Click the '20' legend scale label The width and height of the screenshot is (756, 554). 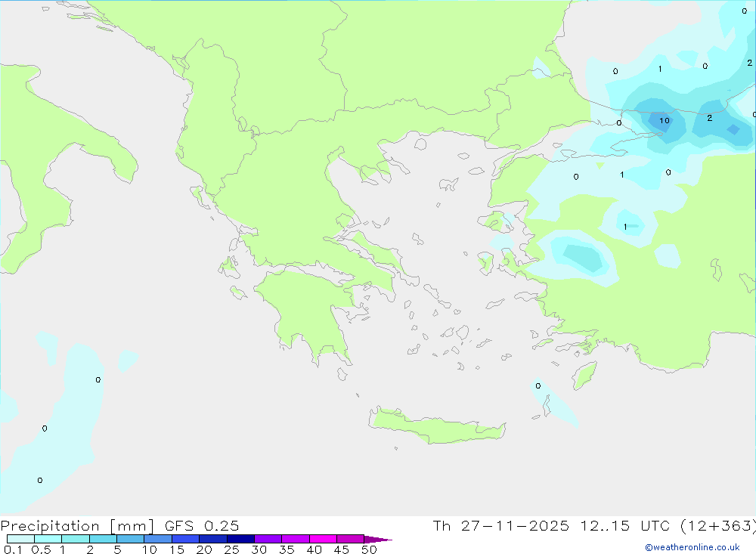click(x=204, y=549)
